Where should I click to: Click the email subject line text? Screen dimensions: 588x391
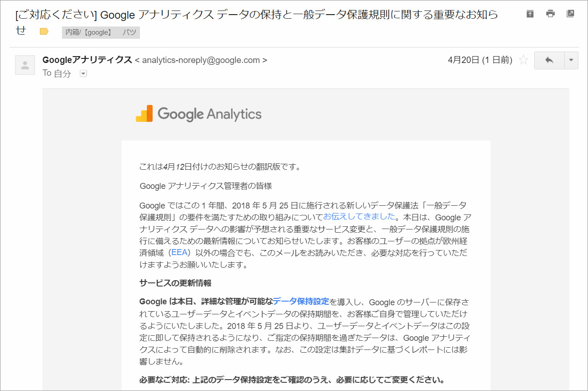(x=257, y=22)
